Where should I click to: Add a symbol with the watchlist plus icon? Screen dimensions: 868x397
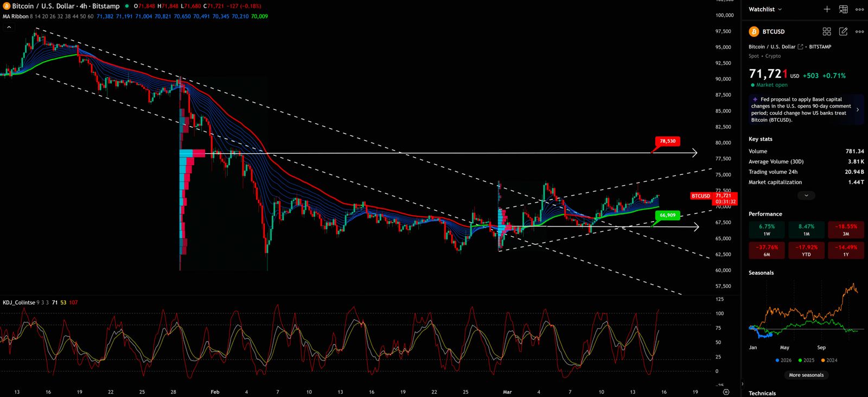coord(827,9)
